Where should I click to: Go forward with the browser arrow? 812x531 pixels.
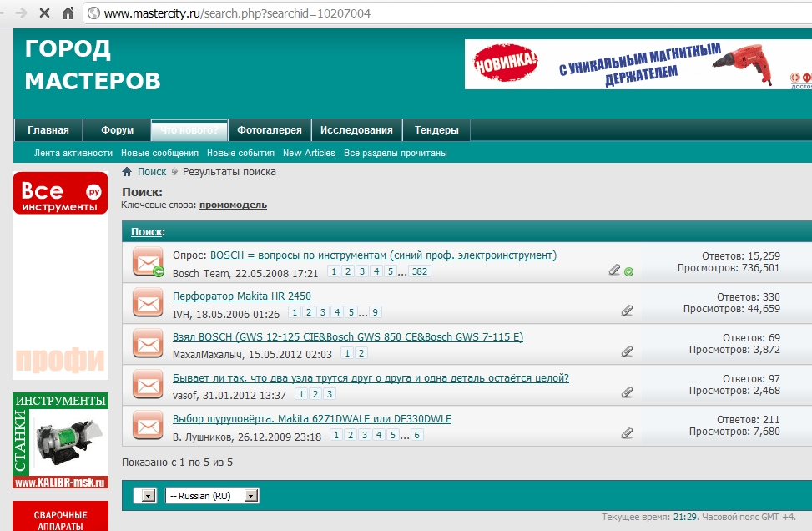click(x=21, y=13)
